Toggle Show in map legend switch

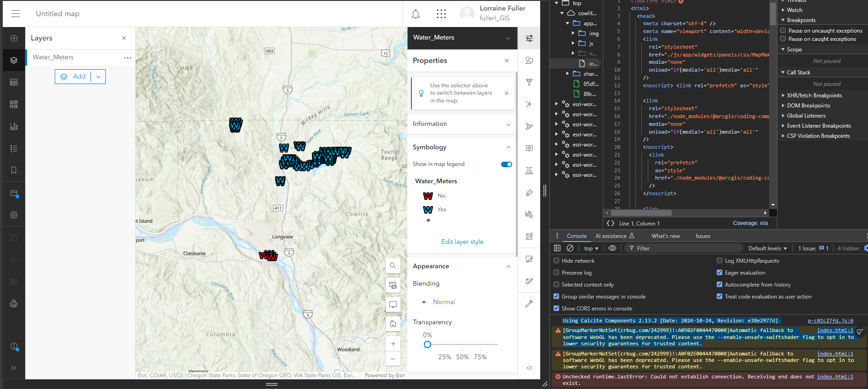point(506,164)
